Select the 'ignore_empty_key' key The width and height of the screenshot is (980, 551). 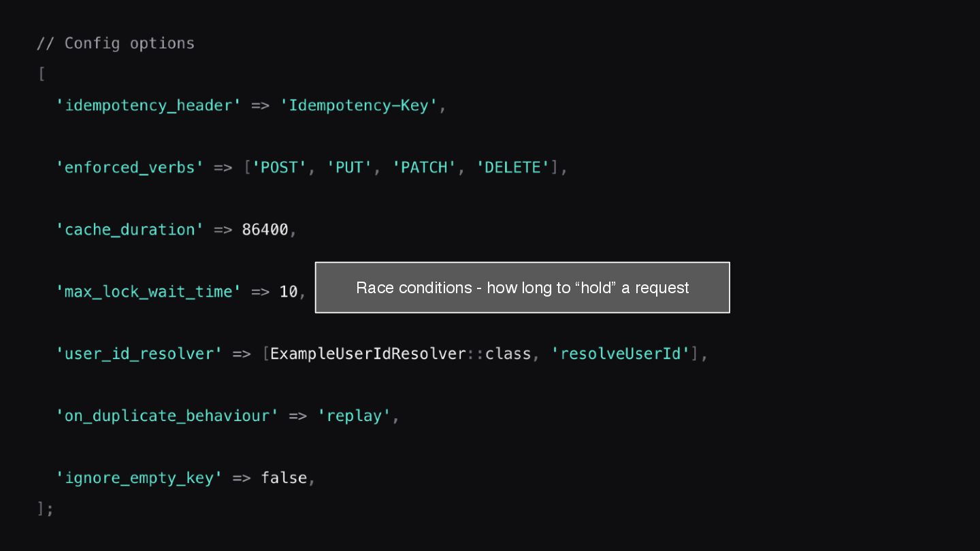(140, 478)
